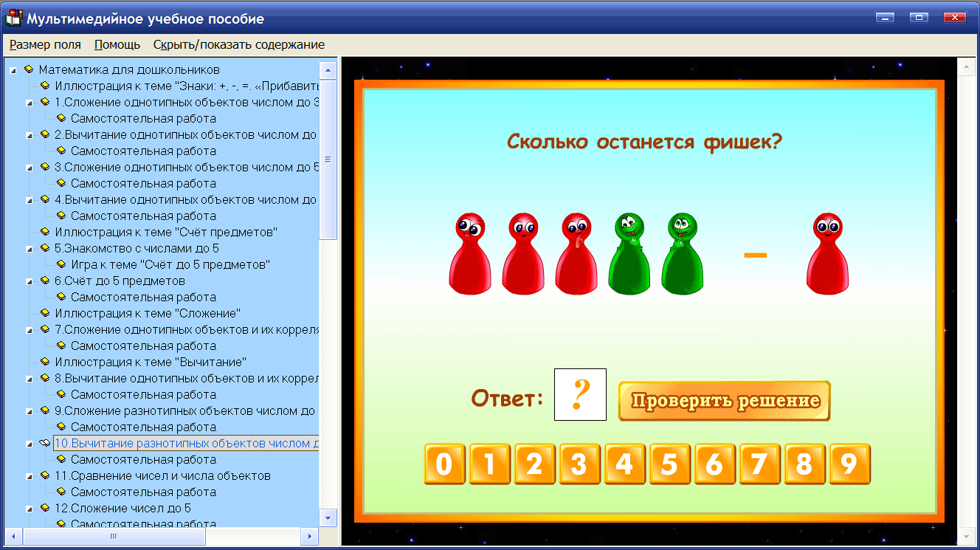980x550 pixels.
Task: Click the book icon of 12.Сложение чисел до 5
Action: [x=45, y=508]
